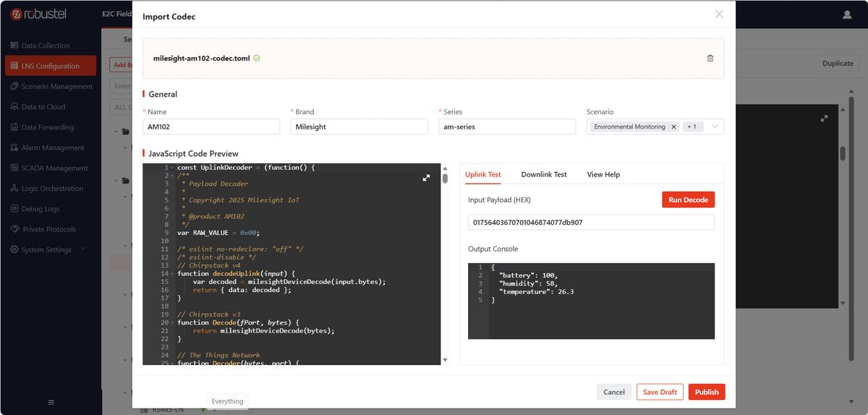Click the Data Collection sidebar icon
This screenshot has height=415, width=868.
[x=14, y=45]
